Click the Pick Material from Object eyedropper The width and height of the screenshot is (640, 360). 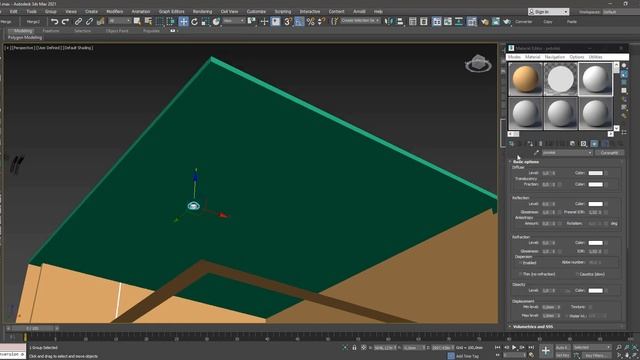coord(536,153)
